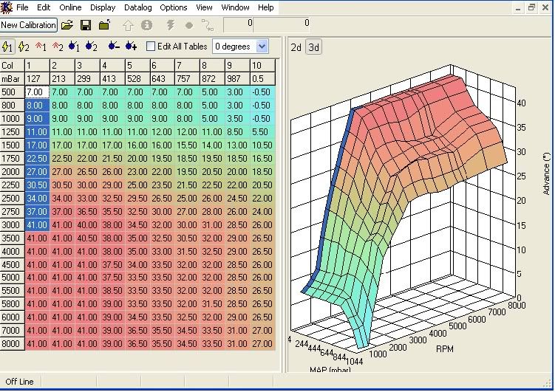Click the upload folder icon beside save
This screenshot has width=555, height=392.
coord(104,25)
